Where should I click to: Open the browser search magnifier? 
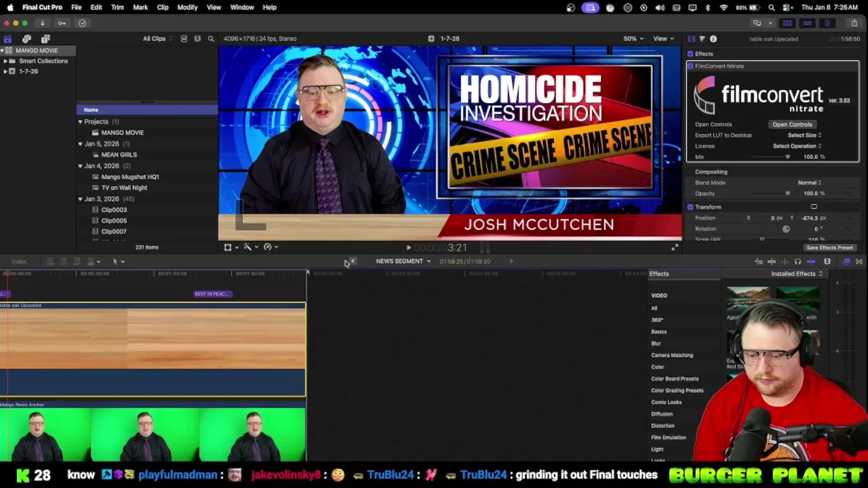(211, 39)
